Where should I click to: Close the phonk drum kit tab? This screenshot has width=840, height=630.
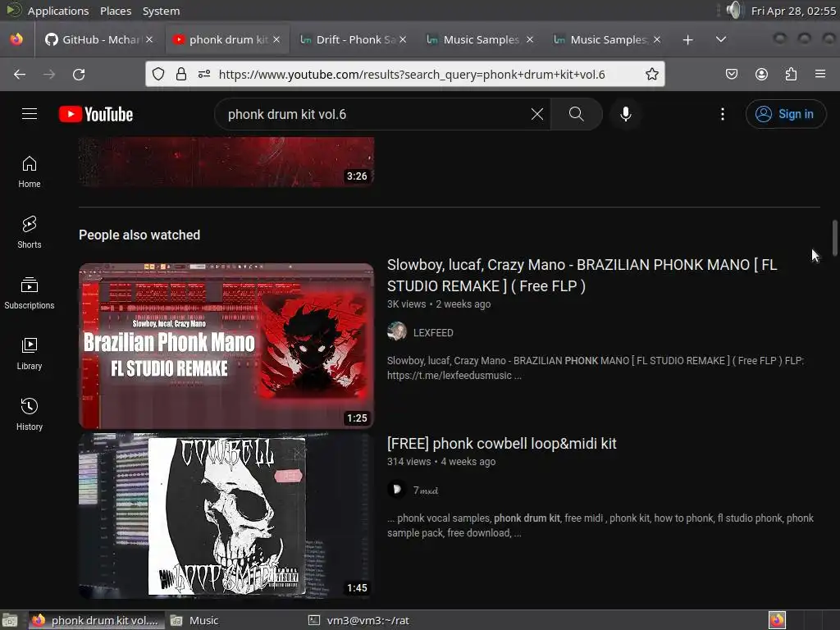point(276,39)
